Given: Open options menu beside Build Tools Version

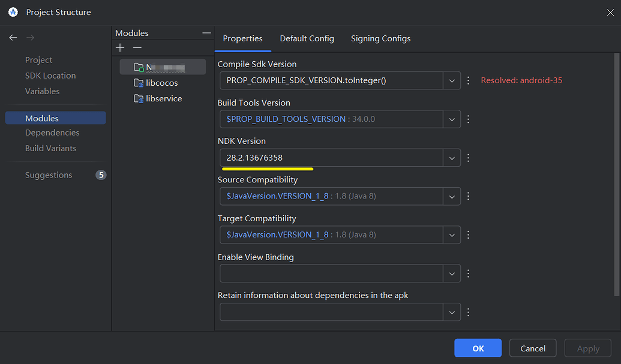Looking at the screenshot, I should (x=468, y=119).
